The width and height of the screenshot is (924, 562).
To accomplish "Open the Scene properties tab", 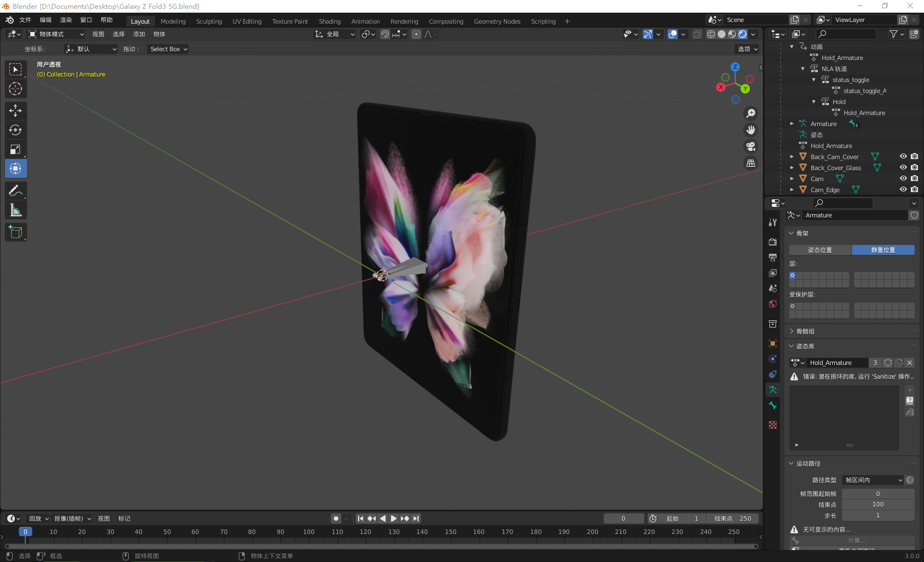I will [773, 288].
